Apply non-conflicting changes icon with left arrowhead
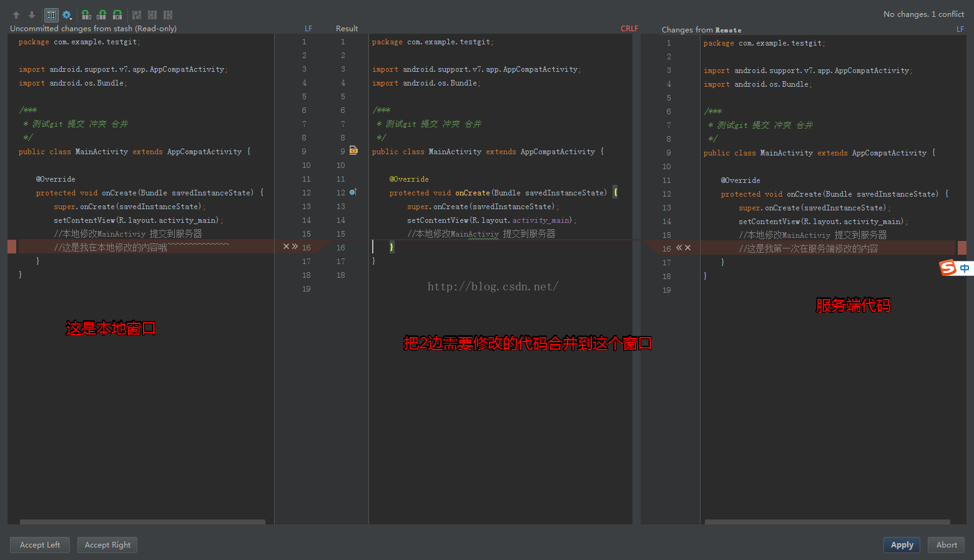974x560 pixels. coord(86,15)
